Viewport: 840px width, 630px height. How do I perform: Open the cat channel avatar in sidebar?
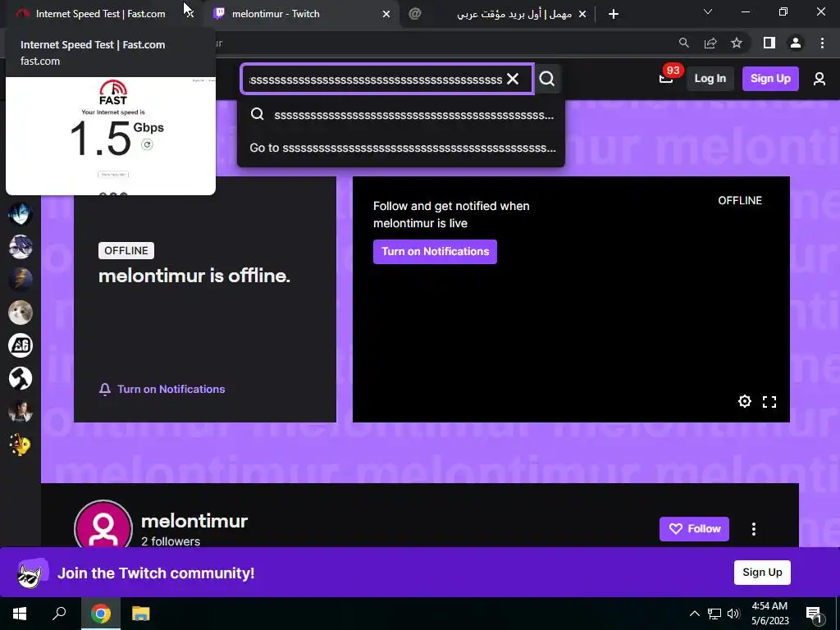click(21, 313)
